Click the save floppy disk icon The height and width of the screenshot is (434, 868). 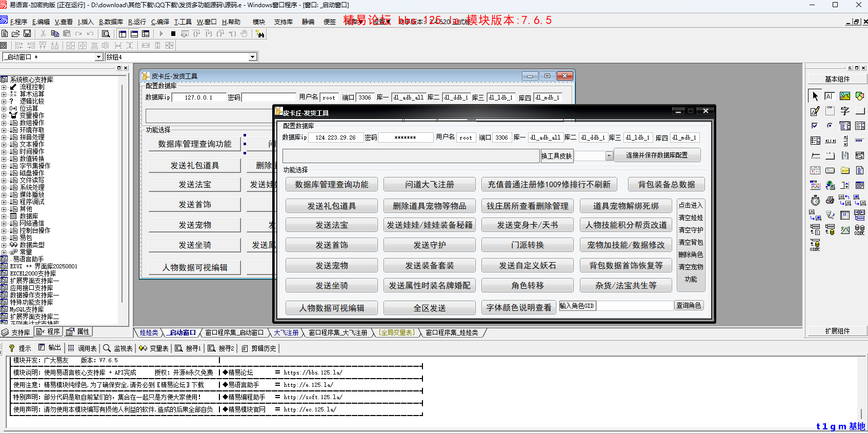27,33
